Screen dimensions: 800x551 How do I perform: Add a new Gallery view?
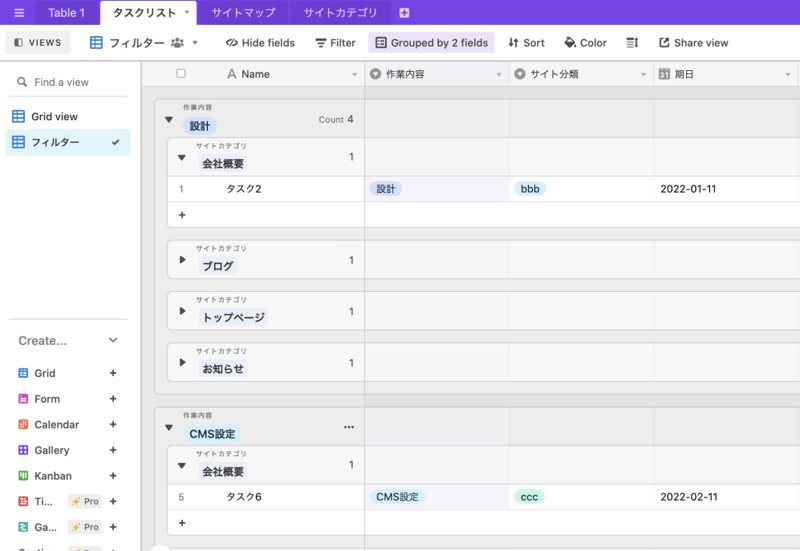click(x=113, y=451)
